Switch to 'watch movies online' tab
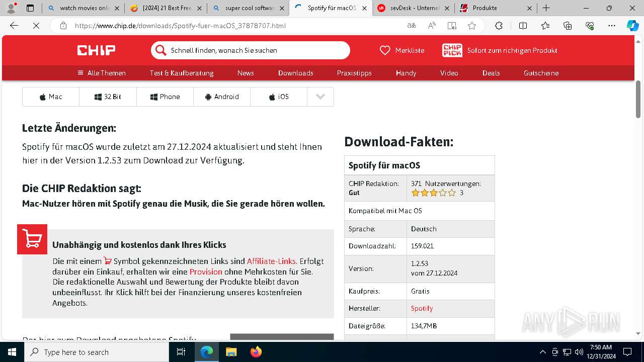Screen dimensions: 644x362 [83, 8]
